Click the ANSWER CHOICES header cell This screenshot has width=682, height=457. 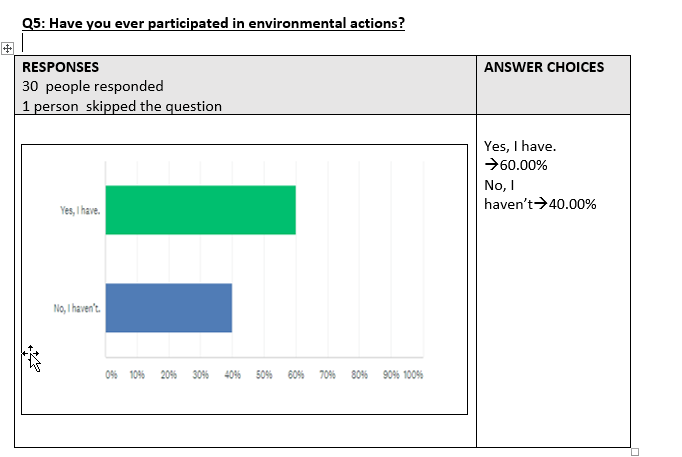click(543, 68)
